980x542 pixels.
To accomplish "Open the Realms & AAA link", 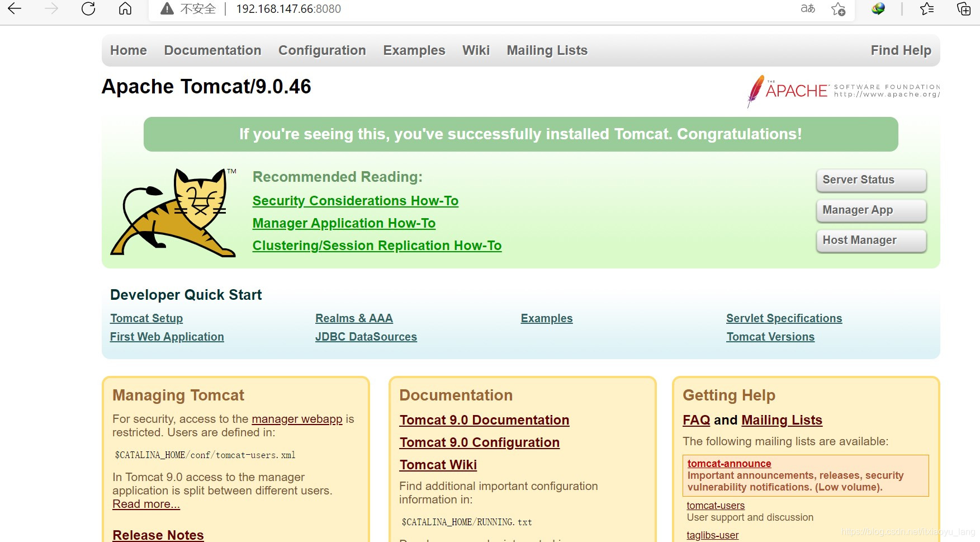I will point(354,318).
